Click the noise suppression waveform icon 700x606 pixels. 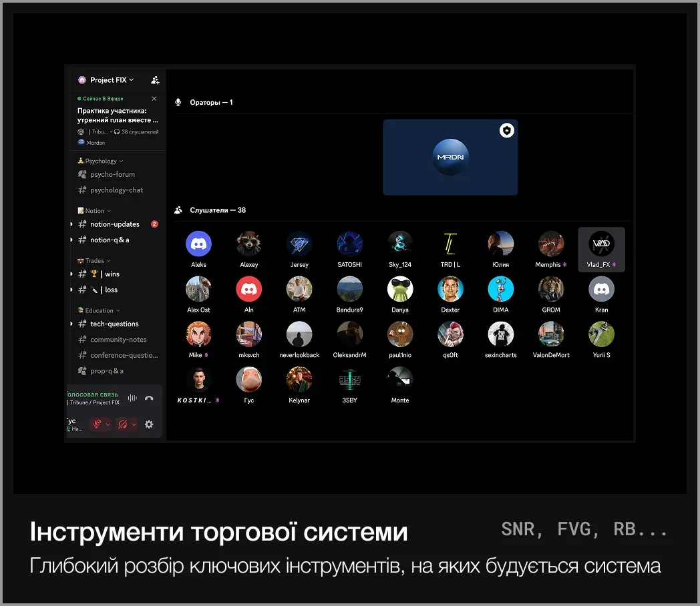coord(132,398)
